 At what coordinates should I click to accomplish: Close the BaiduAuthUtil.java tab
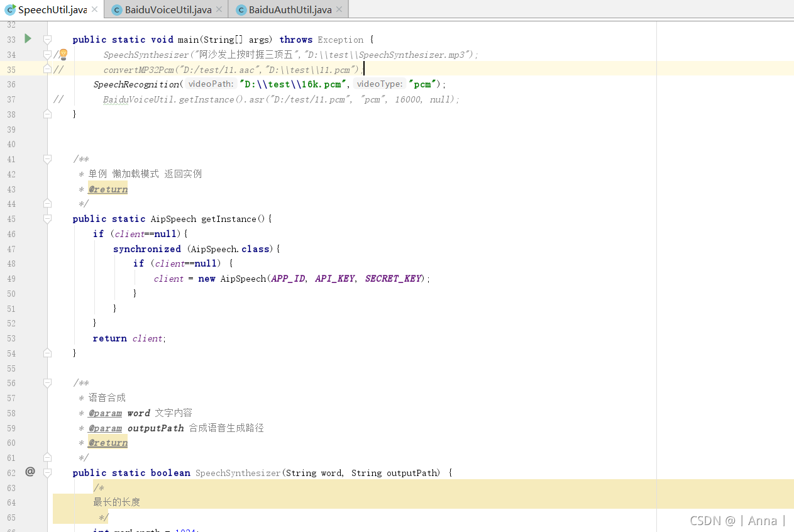(339, 9)
